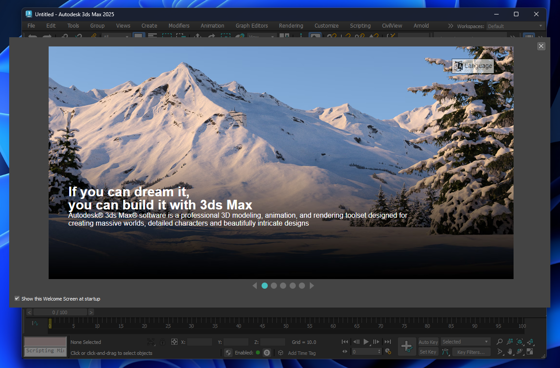Toggle the green Enabled indicator
The image size is (560, 368).
(x=258, y=353)
